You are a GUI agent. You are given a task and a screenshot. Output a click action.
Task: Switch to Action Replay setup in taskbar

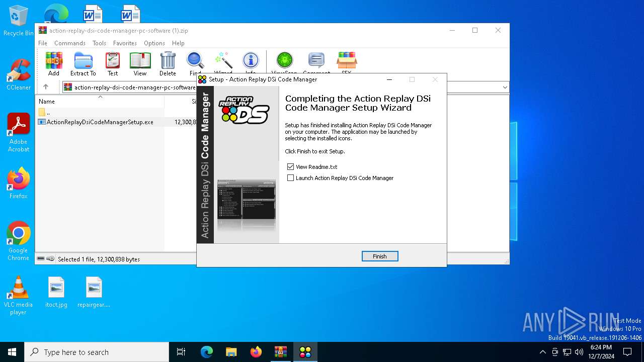(305, 352)
